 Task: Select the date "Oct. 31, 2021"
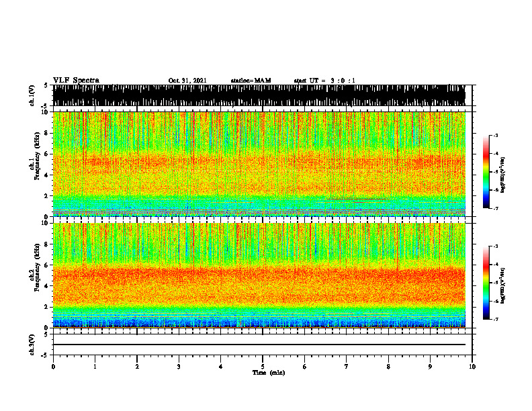click(187, 81)
